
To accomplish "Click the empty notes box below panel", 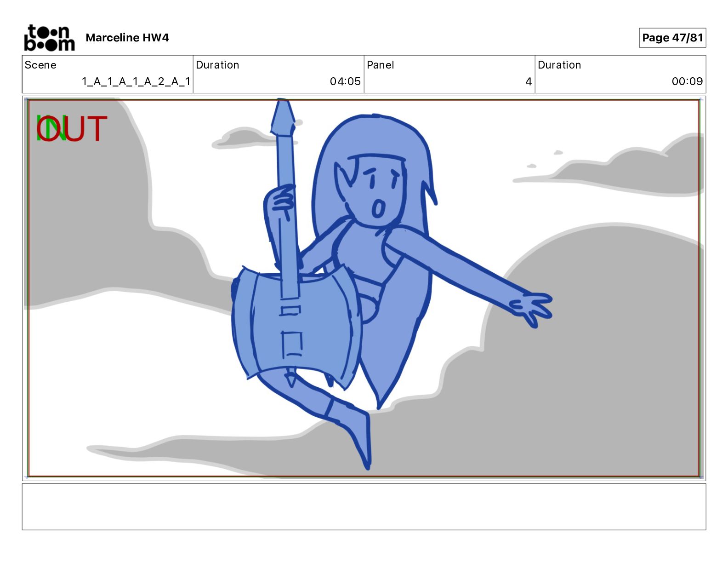I will (364, 507).
